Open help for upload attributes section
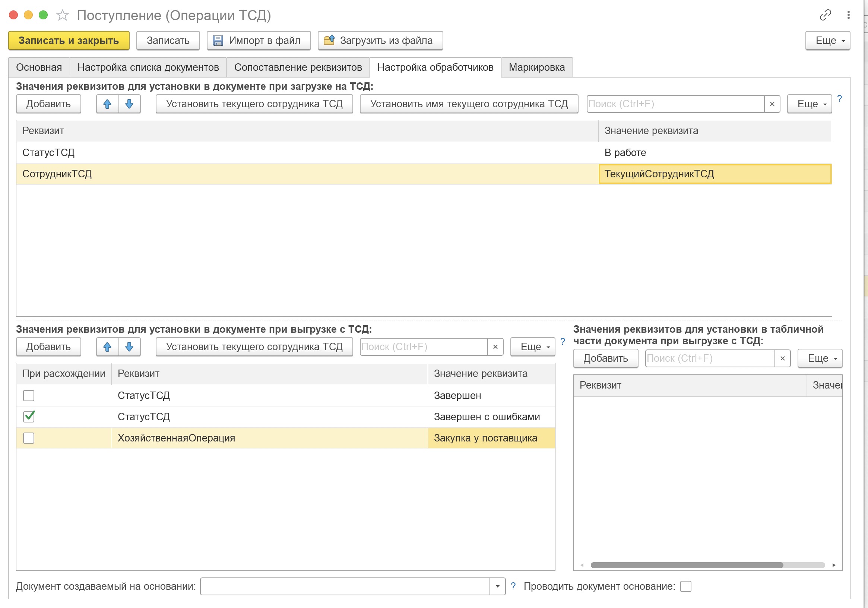This screenshot has width=868, height=608. (839, 99)
